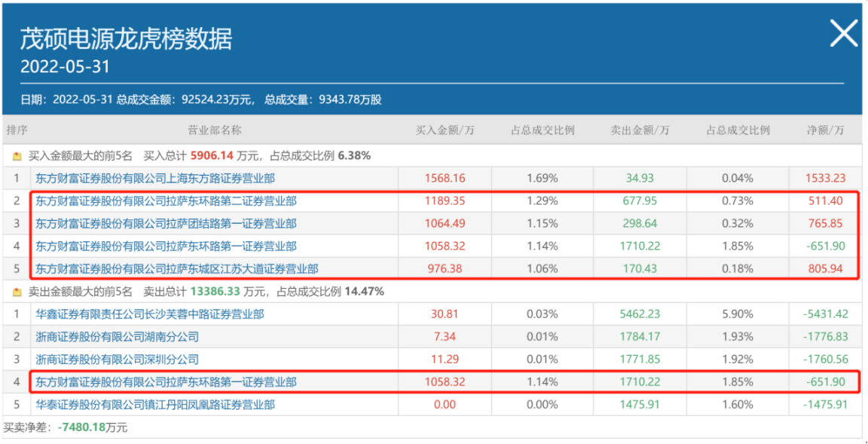Select the sell amount 1475.91 cell
The width and height of the screenshot is (868, 444).
[640, 405]
